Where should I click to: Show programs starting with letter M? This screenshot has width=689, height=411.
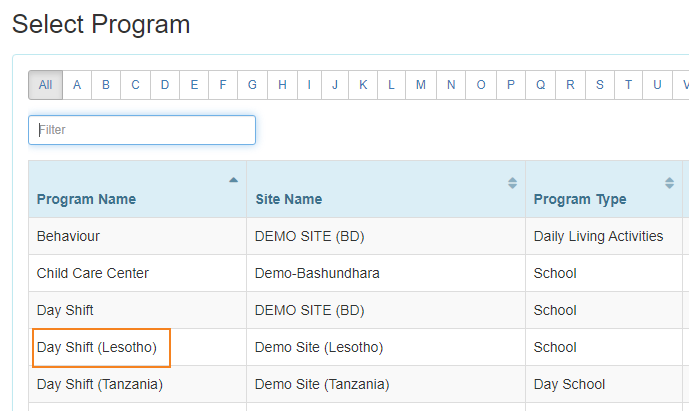tap(421, 85)
